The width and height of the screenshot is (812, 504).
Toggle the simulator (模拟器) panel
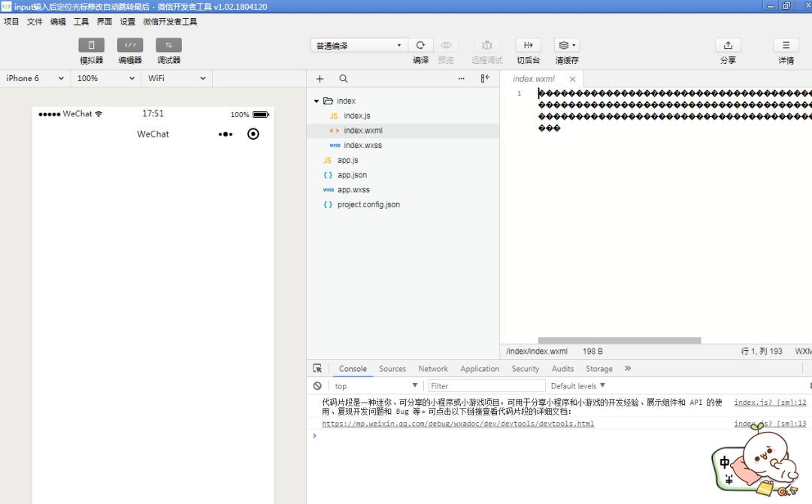tap(91, 45)
